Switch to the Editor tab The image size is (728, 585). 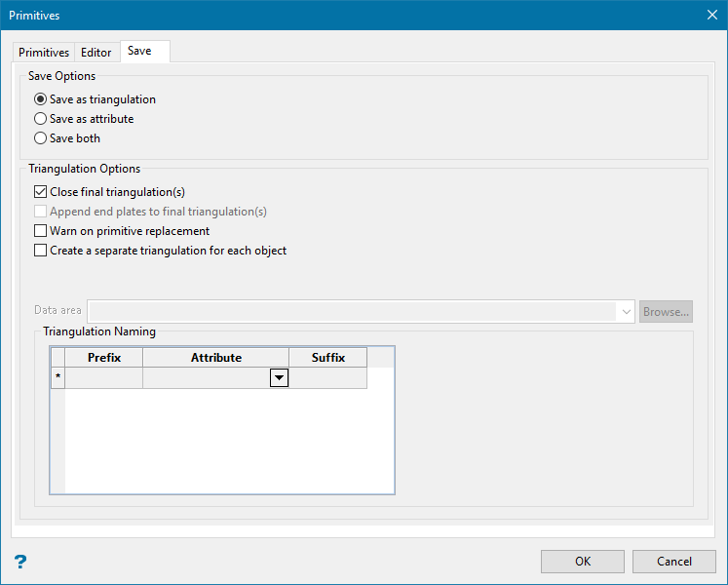96,53
